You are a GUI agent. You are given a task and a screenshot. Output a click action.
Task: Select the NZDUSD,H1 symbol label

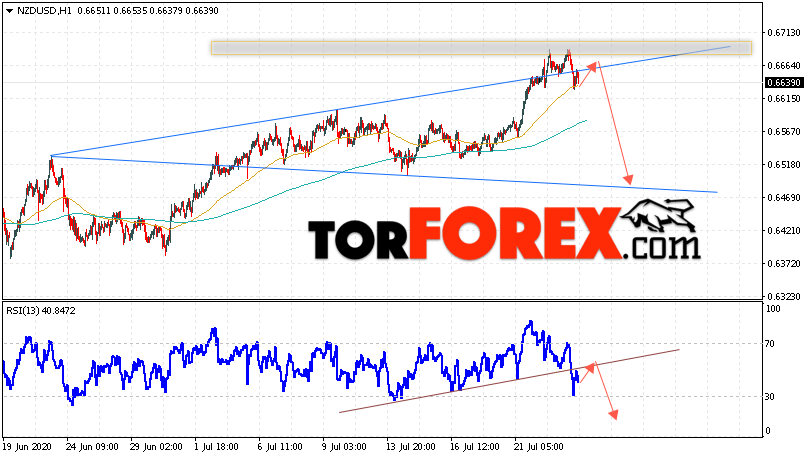pos(45,11)
